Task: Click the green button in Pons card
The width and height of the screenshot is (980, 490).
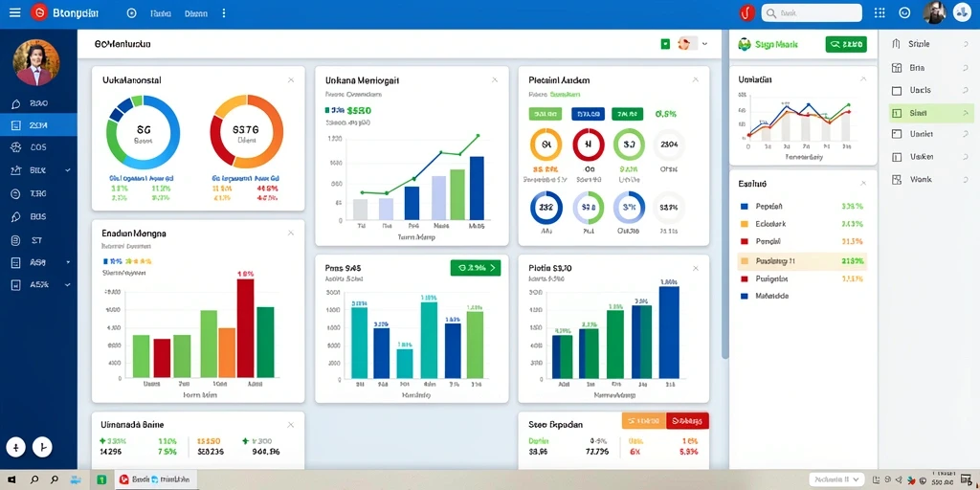Action: pyautogui.click(x=476, y=268)
